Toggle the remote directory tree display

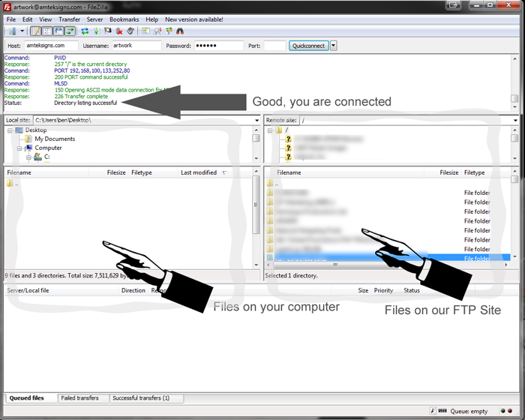pos(59,31)
